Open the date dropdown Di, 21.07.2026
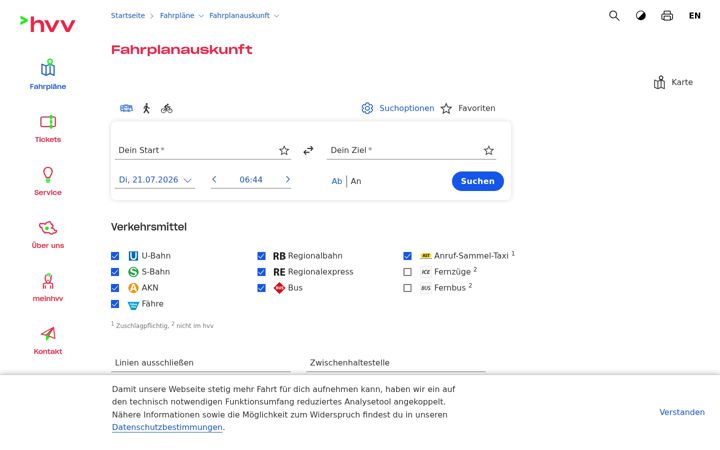Viewport: 720px width, 450px height. click(155, 180)
